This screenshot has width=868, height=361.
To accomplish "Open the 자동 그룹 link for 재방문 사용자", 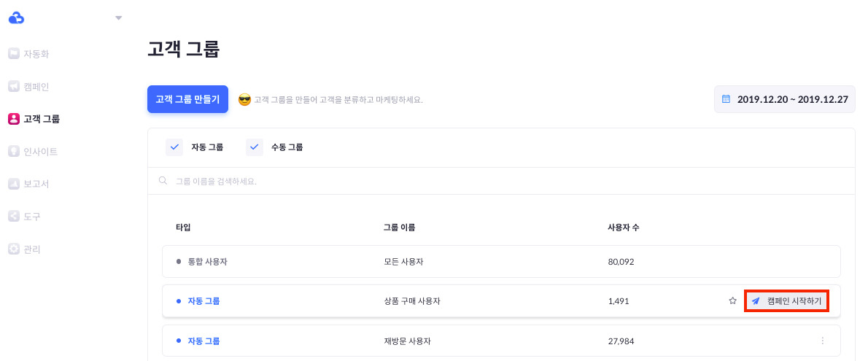I will (204, 341).
